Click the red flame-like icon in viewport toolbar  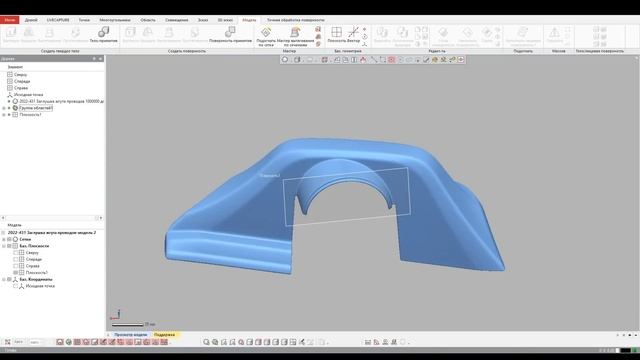pyautogui.click(x=363, y=60)
